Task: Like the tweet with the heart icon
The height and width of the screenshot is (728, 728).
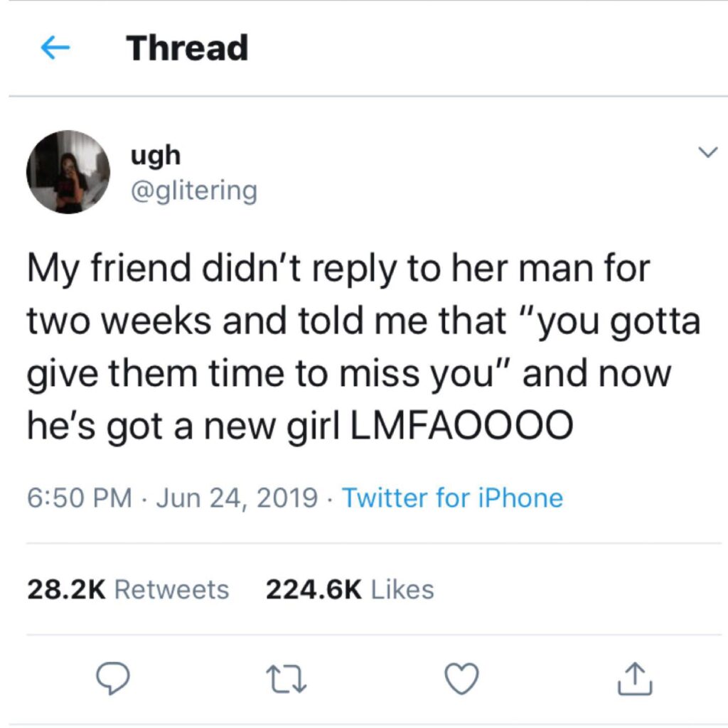Action: click(x=461, y=679)
